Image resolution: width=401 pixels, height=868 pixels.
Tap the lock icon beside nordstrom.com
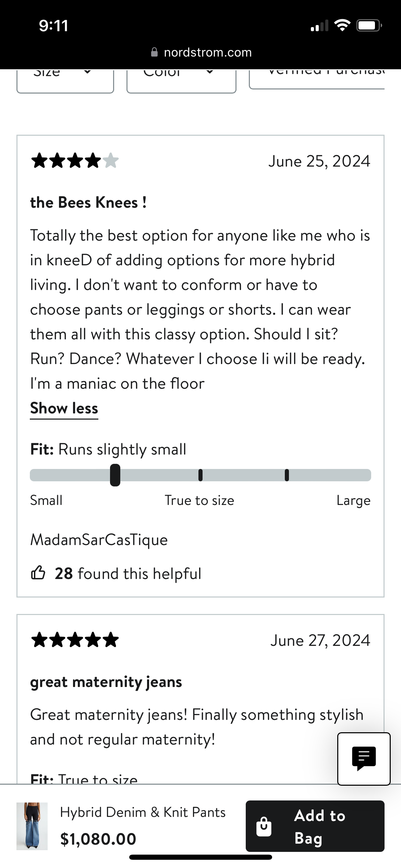coord(154,52)
